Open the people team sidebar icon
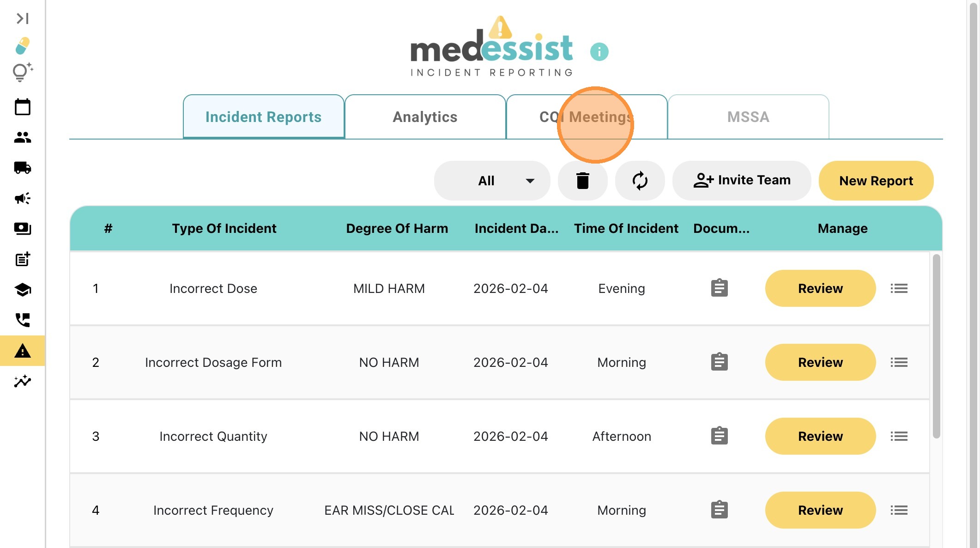 [22, 137]
